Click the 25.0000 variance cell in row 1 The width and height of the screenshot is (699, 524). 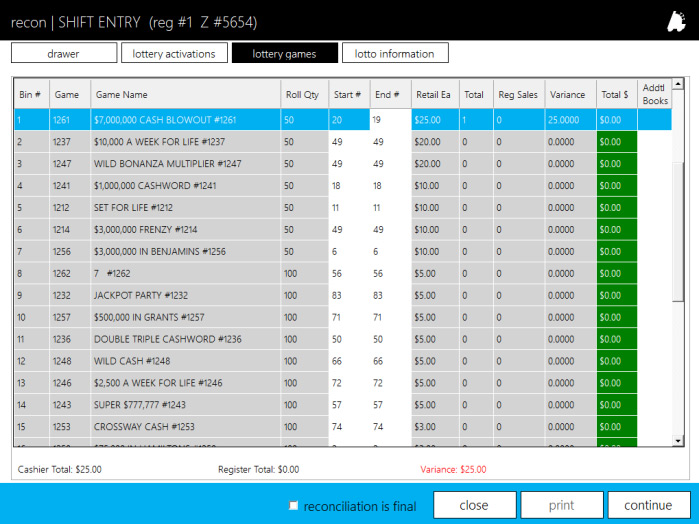click(x=570, y=120)
